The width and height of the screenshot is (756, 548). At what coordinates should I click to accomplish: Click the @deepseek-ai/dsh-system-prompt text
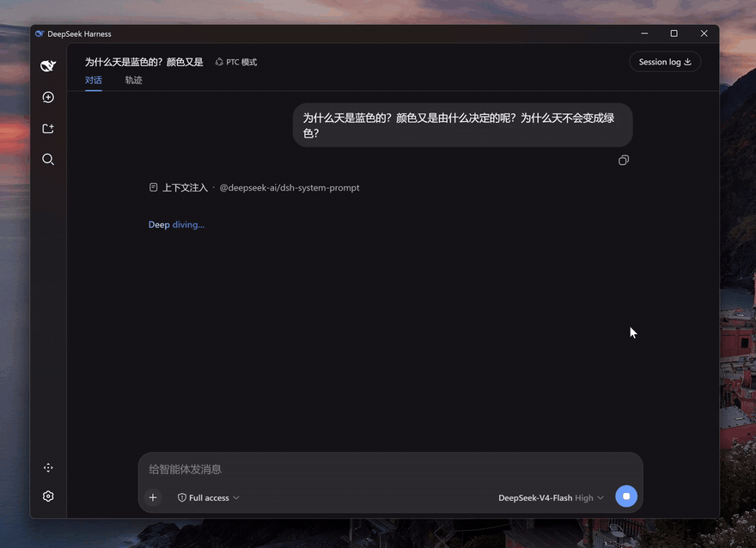pos(290,188)
